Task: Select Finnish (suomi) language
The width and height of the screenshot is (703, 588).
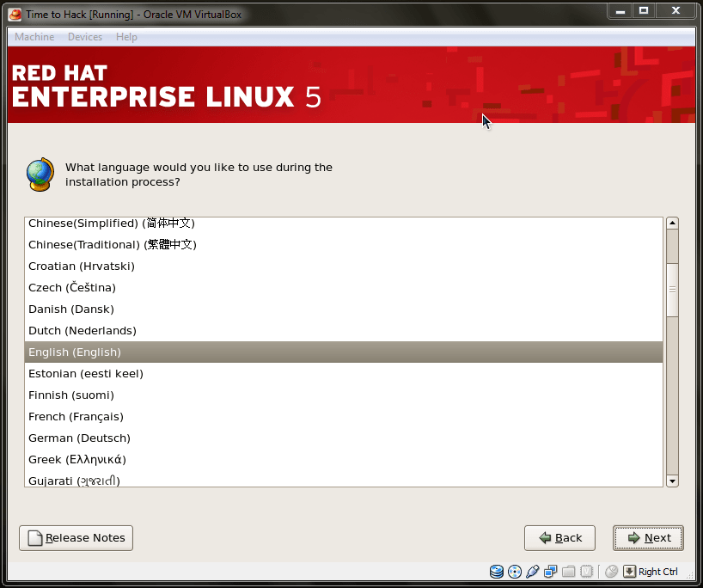Action: pyautogui.click(x=344, y=395)
